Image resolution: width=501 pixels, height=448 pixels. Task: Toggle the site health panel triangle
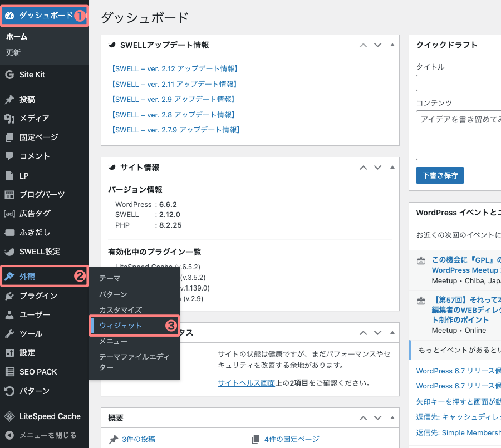pyautogui.click(x=392, y=332)
